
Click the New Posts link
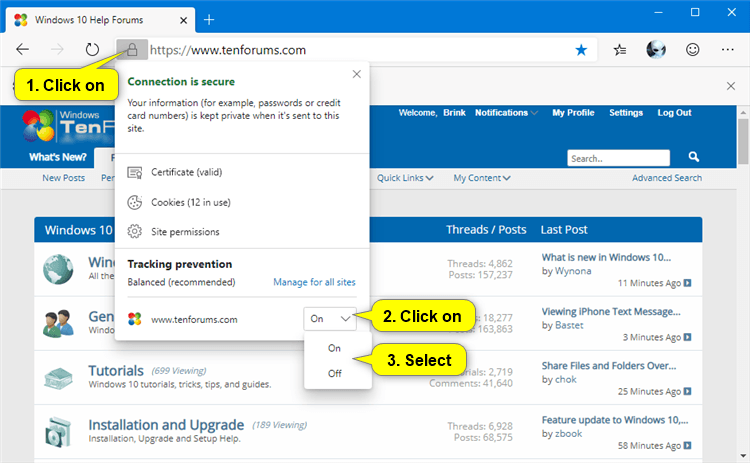point(64,178)
